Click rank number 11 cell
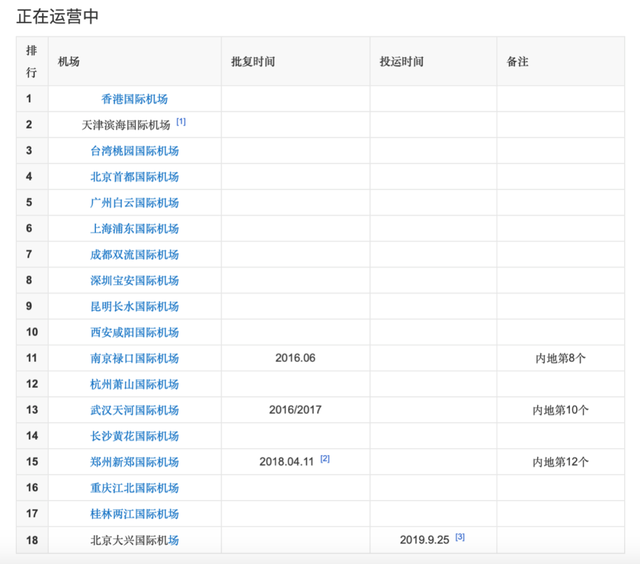 click(32, 358)
